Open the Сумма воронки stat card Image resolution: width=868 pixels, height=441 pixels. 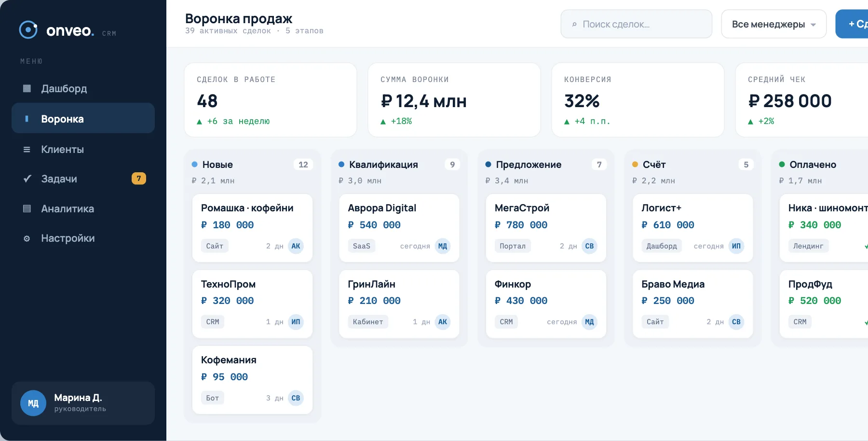pyautogui.click(x=454, y=100)
